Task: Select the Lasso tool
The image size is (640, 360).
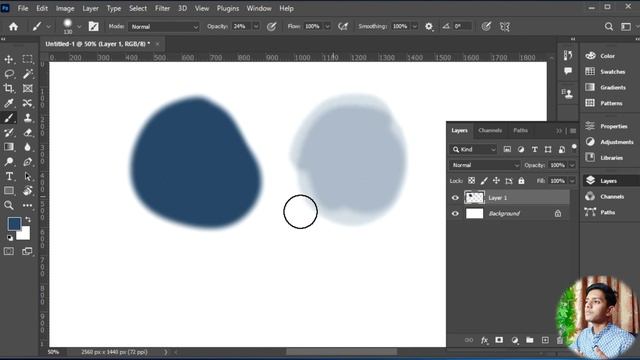Action: point(9,74)
